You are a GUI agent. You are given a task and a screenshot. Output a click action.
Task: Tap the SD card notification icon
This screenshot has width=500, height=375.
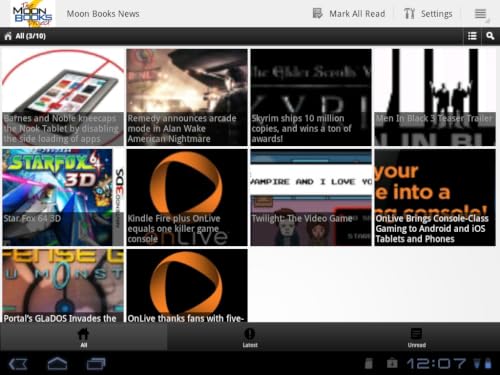tap(369, 363)
